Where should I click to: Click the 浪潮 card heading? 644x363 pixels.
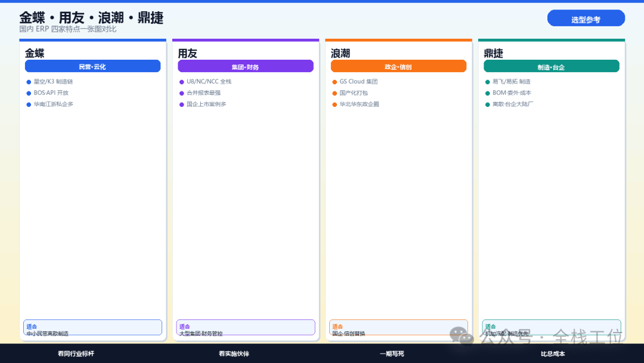click(x=340, y=53)
